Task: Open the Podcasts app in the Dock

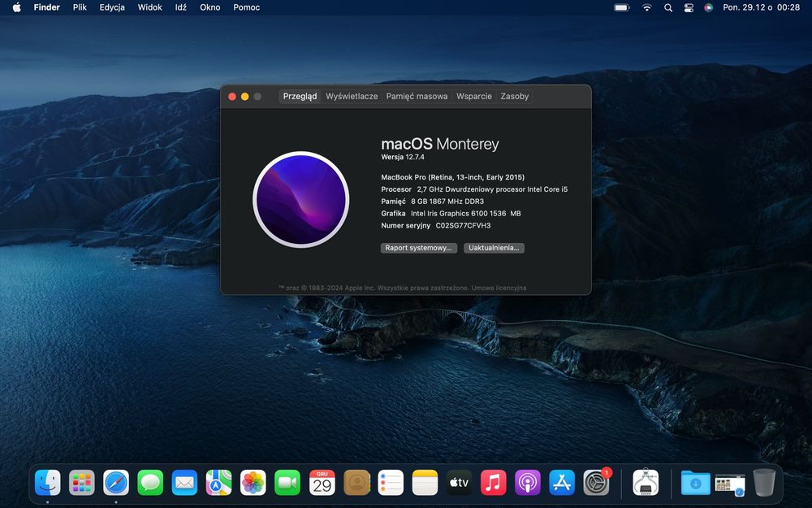Action: [528, 483]
